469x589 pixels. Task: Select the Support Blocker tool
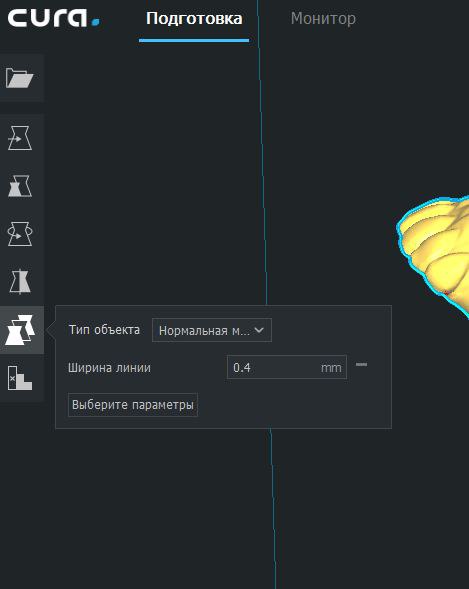pyautogui.click(x=20, y=378)
